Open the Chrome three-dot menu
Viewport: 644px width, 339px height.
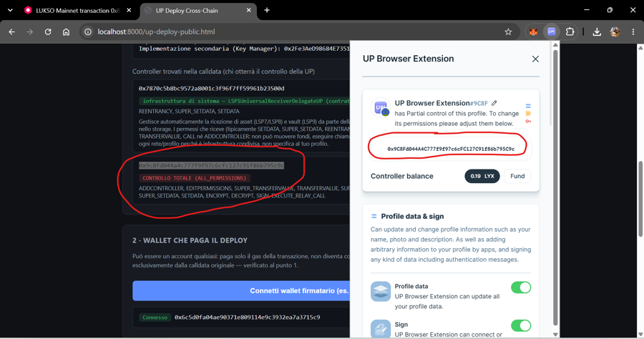click(x=633, y=31)
